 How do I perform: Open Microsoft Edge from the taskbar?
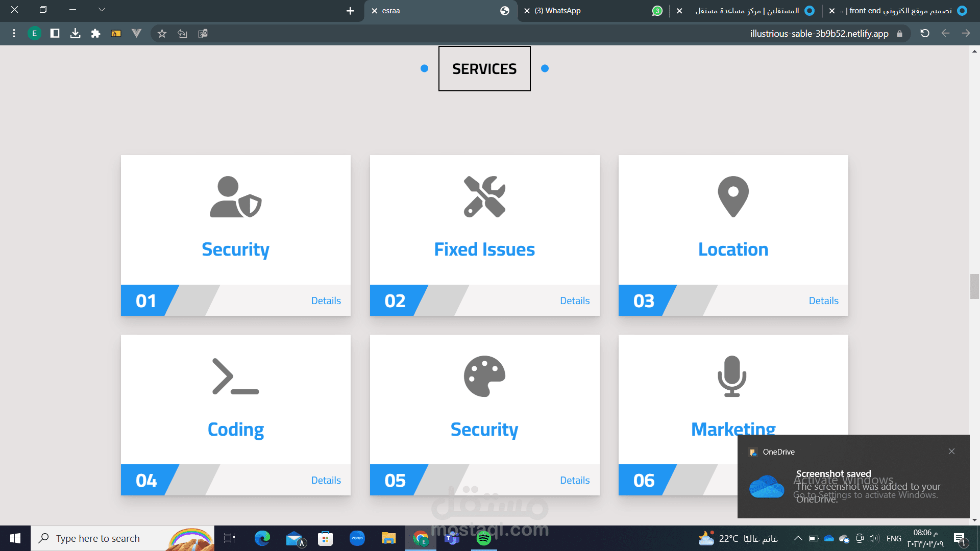click(262, 538)
